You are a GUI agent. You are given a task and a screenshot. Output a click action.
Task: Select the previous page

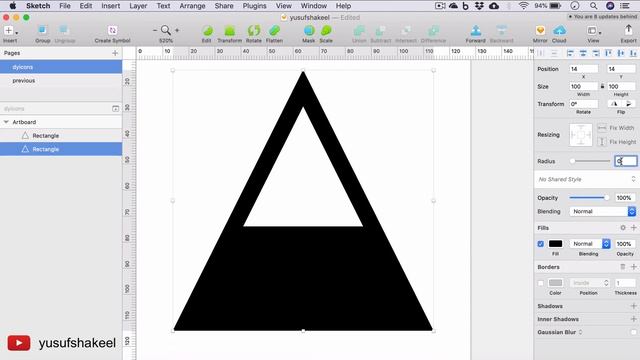tap(61, 80)
